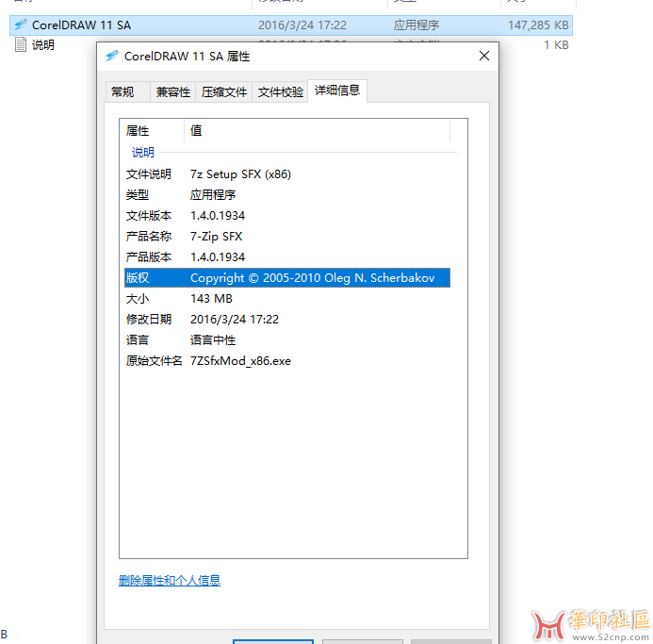Image resolution: width=653 pixels, height=644 pixels.
Task: Click the 应用程序 type cell in the Explorer row
Action: 416,25
